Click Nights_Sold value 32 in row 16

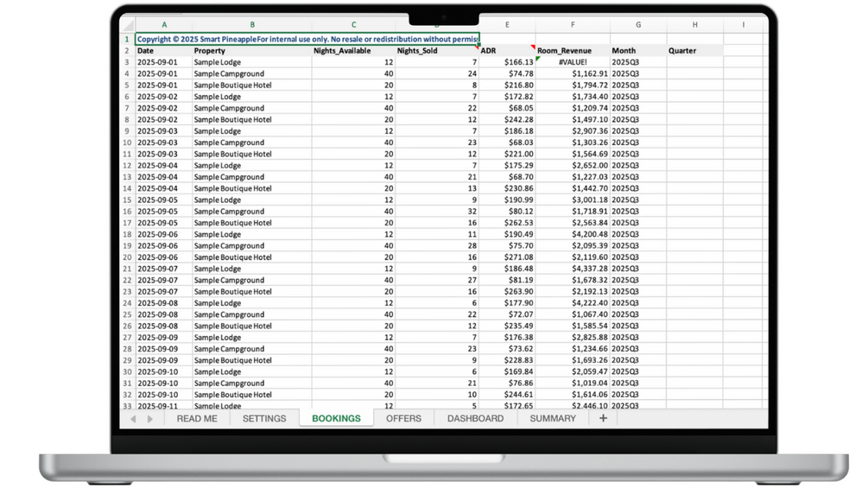coord(437,212)
